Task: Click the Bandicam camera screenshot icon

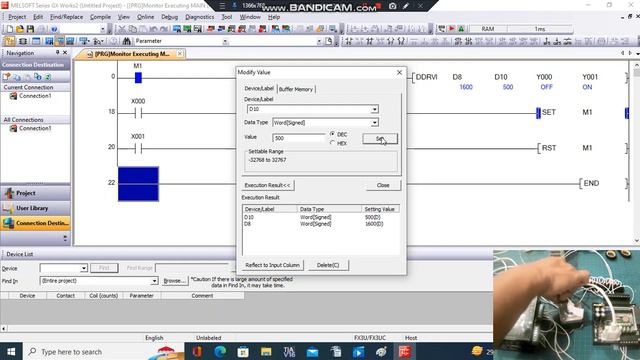Action: 393,6
